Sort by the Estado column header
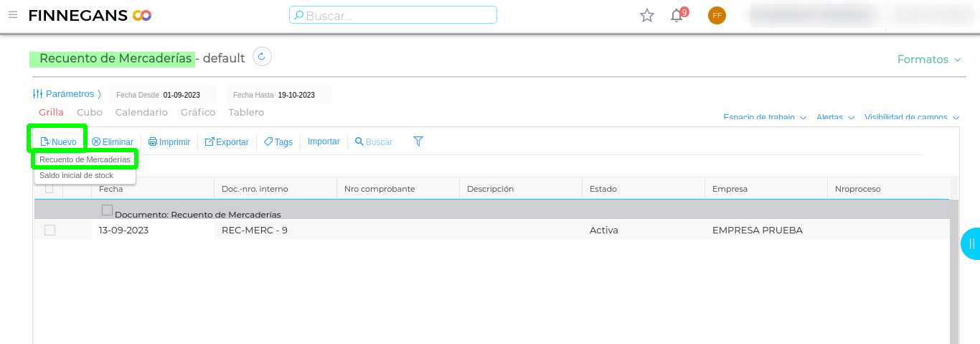The height and width of the screenshot is (344, 980). point(643,189)
